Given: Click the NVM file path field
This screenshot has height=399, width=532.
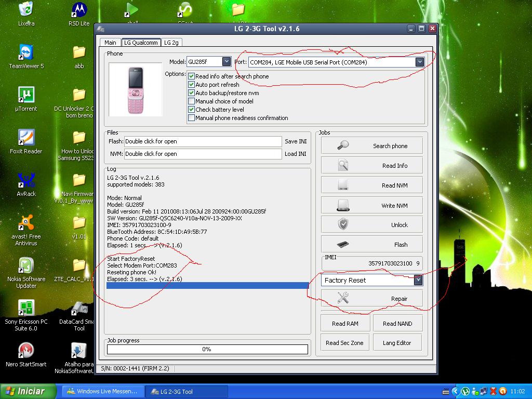Looking at the screenshot, I should [203, 154].
